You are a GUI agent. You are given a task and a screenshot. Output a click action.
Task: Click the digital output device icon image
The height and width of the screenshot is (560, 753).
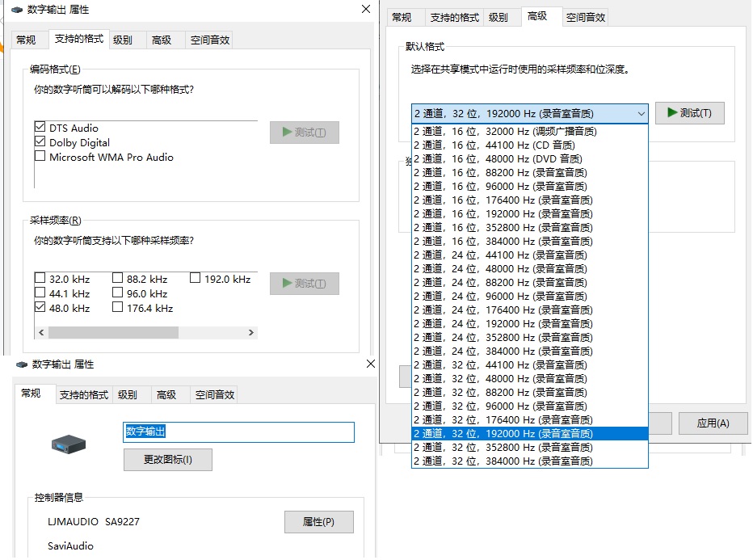[x=69, y=444]
